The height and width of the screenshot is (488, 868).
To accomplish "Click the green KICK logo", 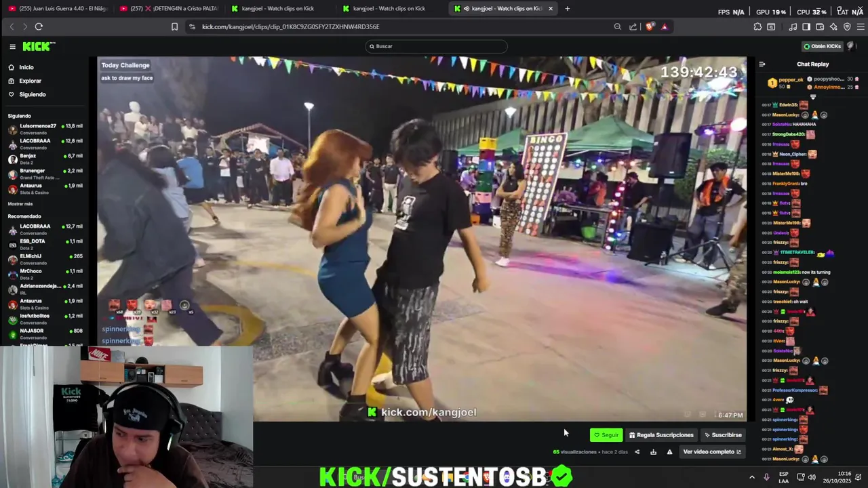I will 39,46.
